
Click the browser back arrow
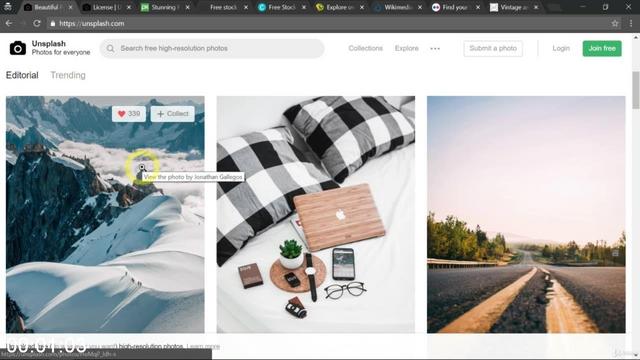[x=9, y=23]
